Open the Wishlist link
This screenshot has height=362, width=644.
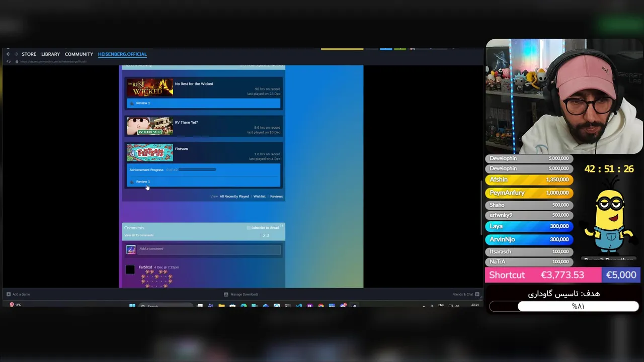click(260, 197)
